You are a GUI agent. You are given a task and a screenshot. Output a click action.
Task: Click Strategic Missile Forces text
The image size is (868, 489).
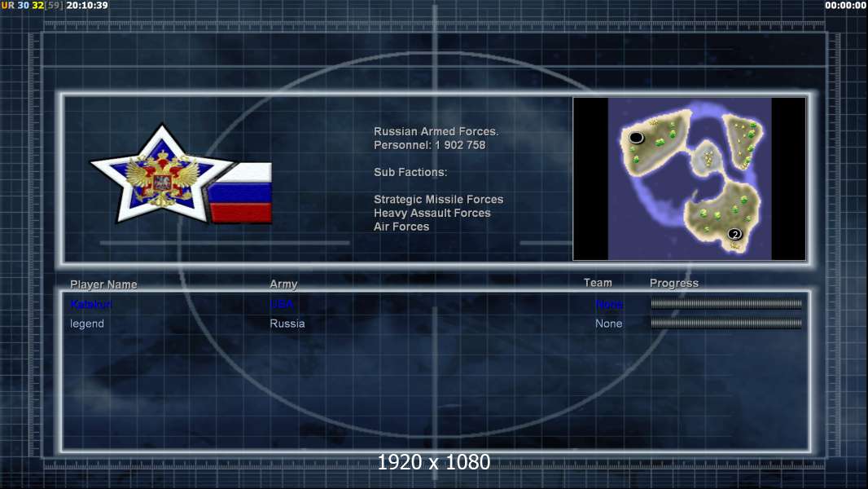click(x=438, y=200)
